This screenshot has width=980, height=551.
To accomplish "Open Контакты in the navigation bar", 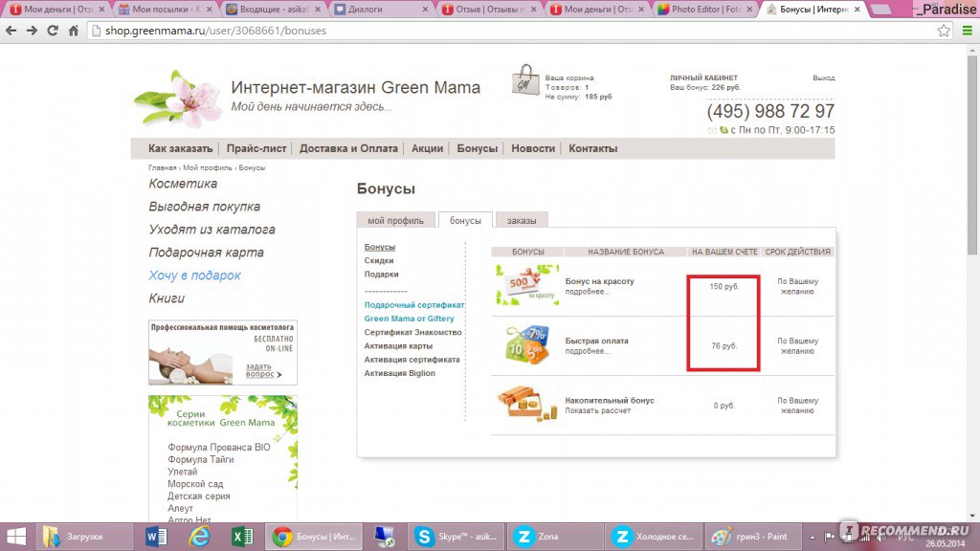I will [x=593, y=148].
